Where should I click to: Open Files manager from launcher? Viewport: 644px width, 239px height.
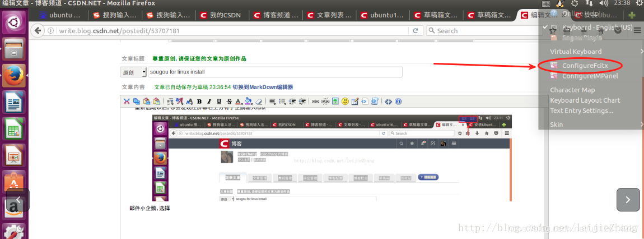(x=14, y=49)
